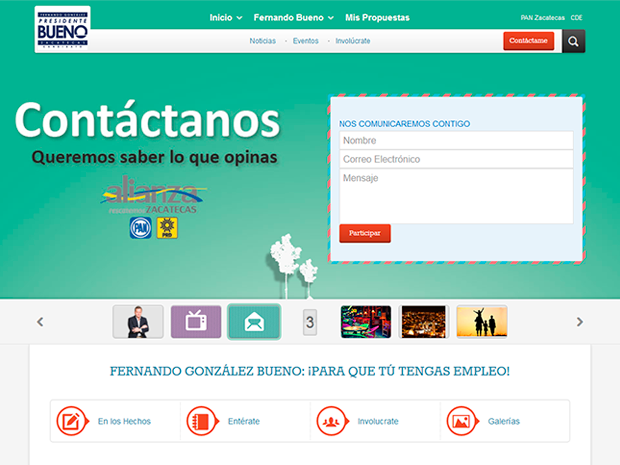The width and height of the screenshot is (620, 465).
Task: Select the night city slide thumbnail
Action: point(423,322)
